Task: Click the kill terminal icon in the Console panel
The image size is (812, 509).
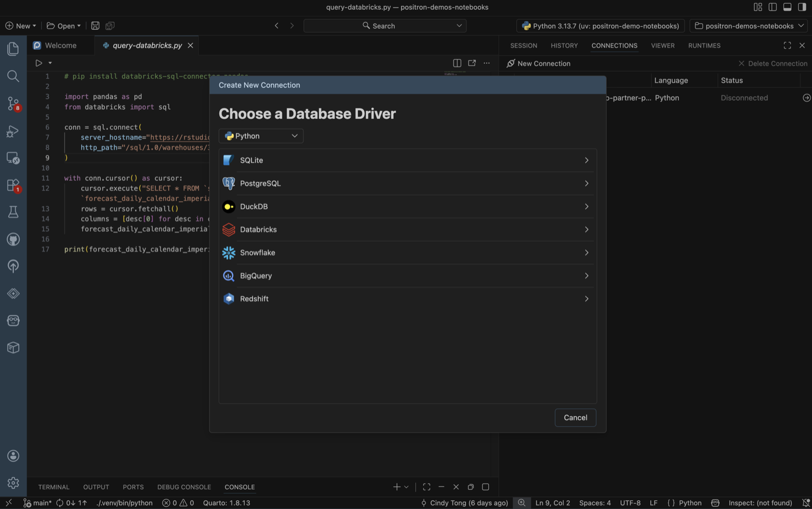Action: coord(456,487)
